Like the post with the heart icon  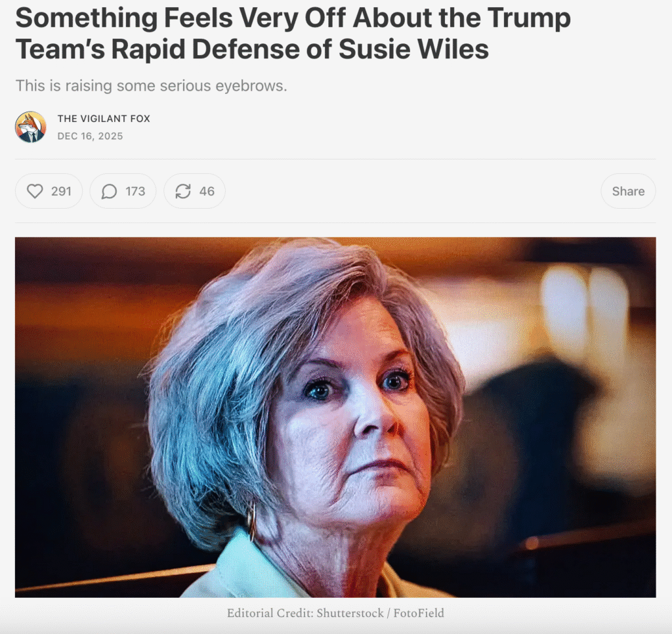35,191
